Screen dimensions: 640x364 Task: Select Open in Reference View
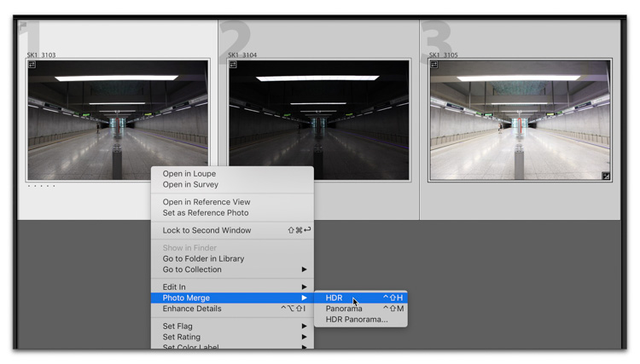[x=207, y=202]
